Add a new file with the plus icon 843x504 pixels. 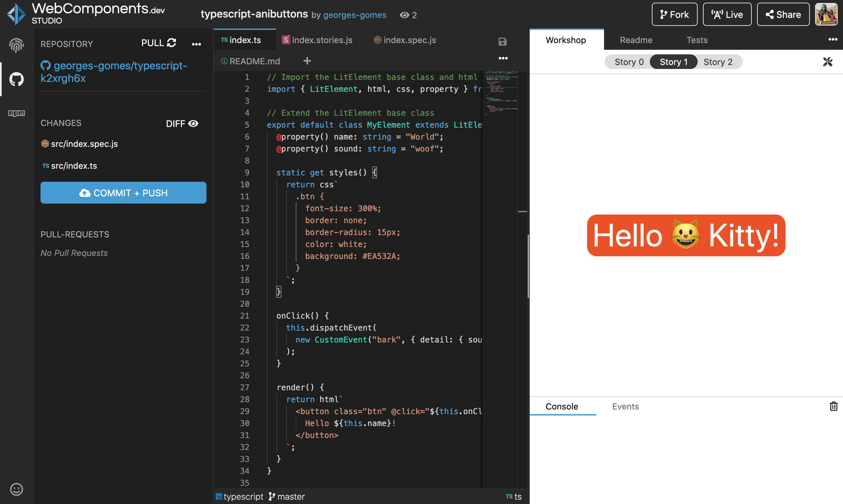point(307,61)
